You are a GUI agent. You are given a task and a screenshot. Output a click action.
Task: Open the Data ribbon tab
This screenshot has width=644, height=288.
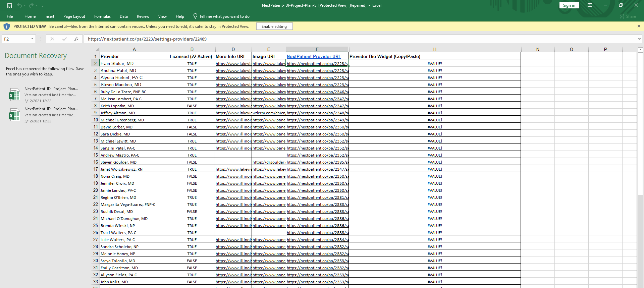pos(124,16)
